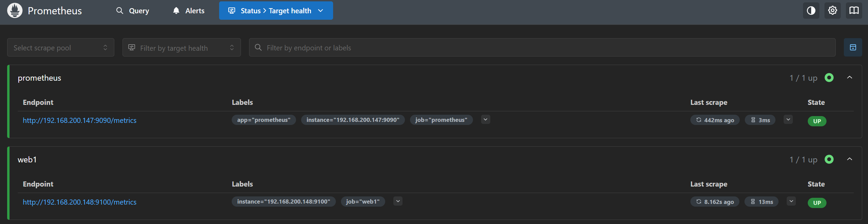The width and height of the screenshot is (868, 224).
Task: Focus the Filter by endpoint or labels field
Action: [542, 47]
